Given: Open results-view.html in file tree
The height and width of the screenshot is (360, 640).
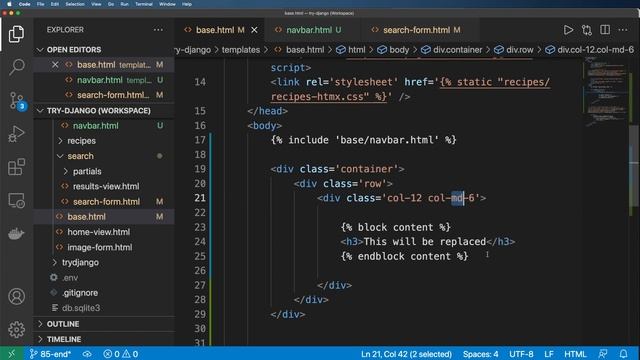Looking at the screenshot, I should [106, 187].
